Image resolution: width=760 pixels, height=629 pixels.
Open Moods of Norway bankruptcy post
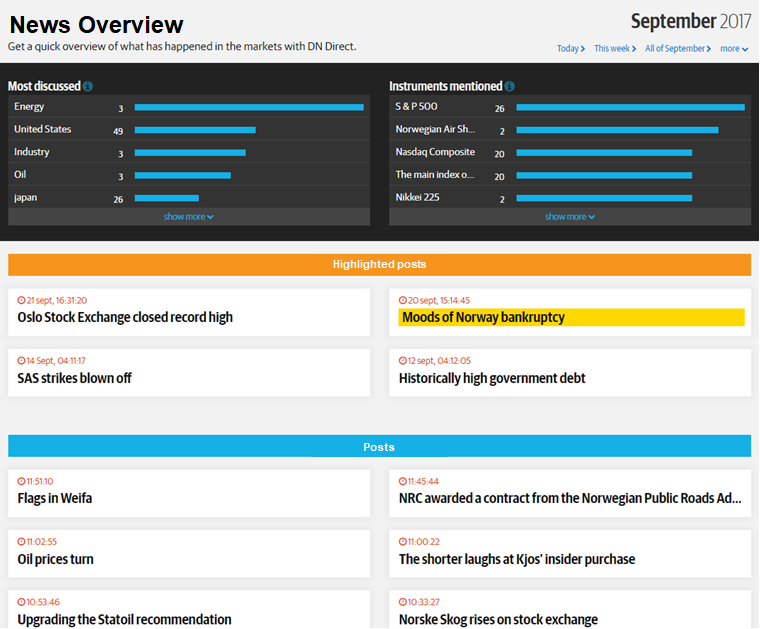pyautogui.click(x=483, y=317)
